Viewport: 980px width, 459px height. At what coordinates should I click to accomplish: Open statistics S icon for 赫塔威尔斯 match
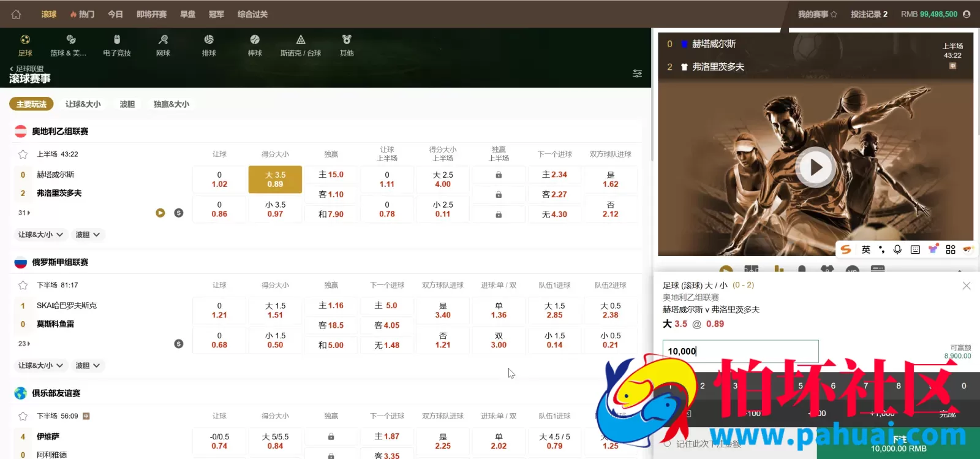(179, 213)
